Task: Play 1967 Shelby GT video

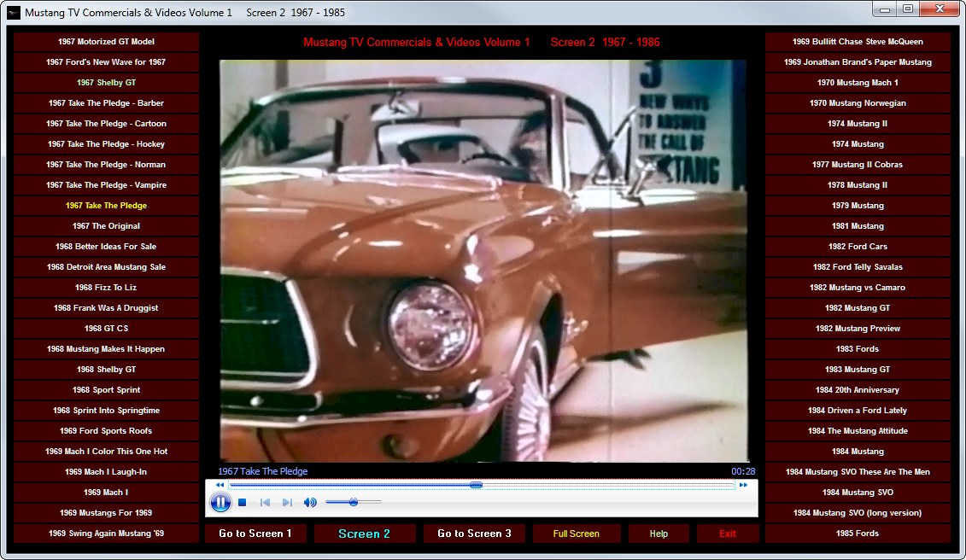Action: [106, 83]
